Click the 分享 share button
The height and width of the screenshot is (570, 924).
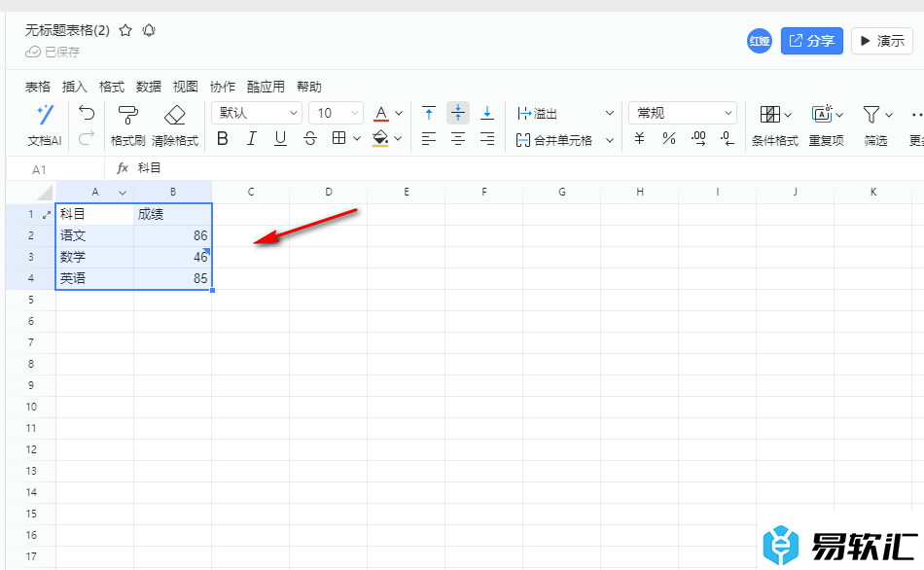[811, 41]
